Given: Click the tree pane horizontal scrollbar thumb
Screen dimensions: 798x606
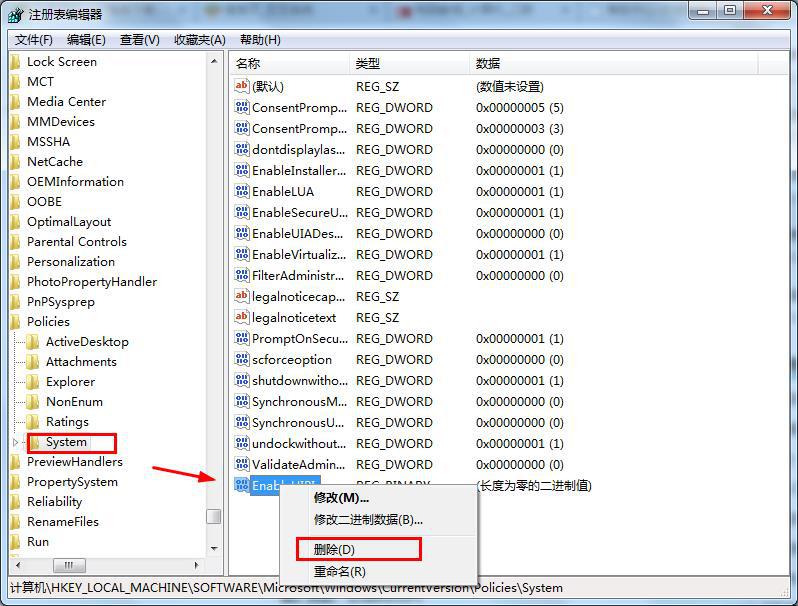Looking at the screenshot, I should pyautogui.click(x=70, y=566).
